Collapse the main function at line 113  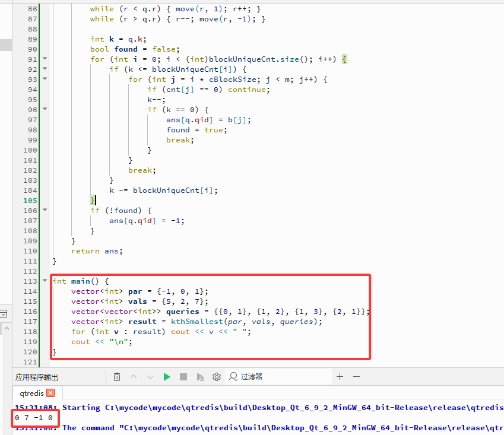point(45,281)
